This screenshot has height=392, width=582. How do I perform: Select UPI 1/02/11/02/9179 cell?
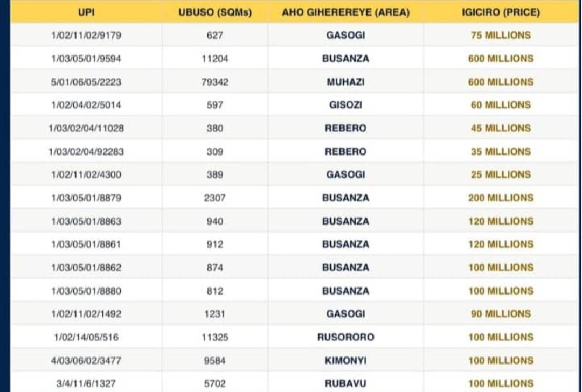(86, 35)
